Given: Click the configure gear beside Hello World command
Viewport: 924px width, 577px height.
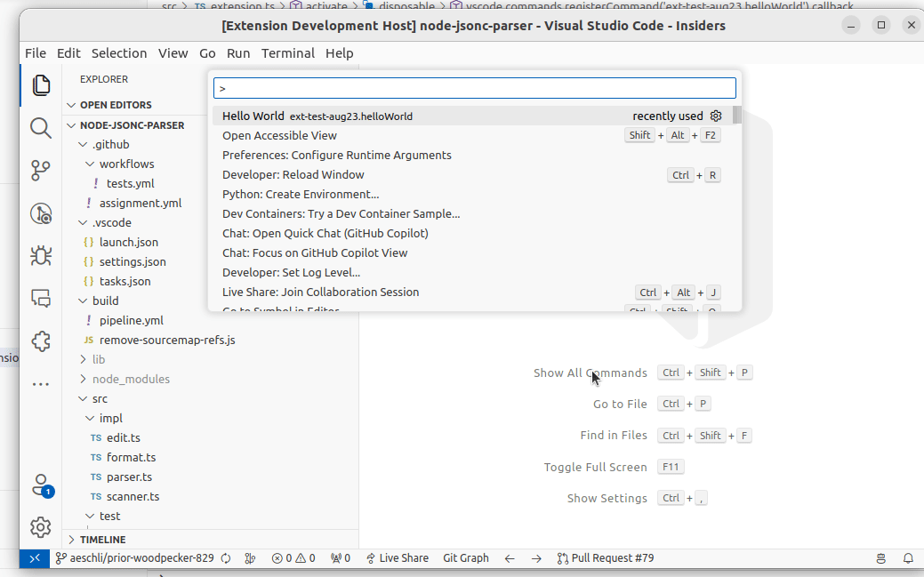Looking at the screenshot, I should point(716,116).
